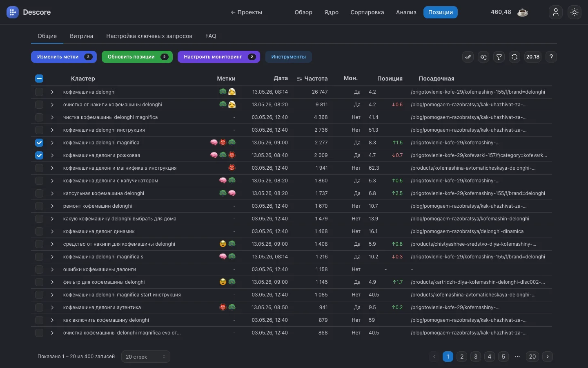Select checkbox for 'кофемашина делонг динамик'
The height and width of the screenshot is (368, 588).
[x=39, y=231]
